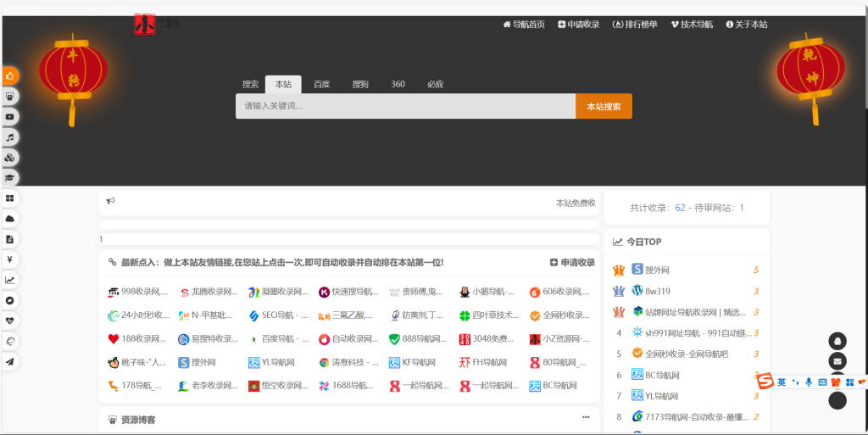Image resolution: width=868 pixels, height=435 pixels.
Task: Click the keyword search input field
Action: (405, 106)
